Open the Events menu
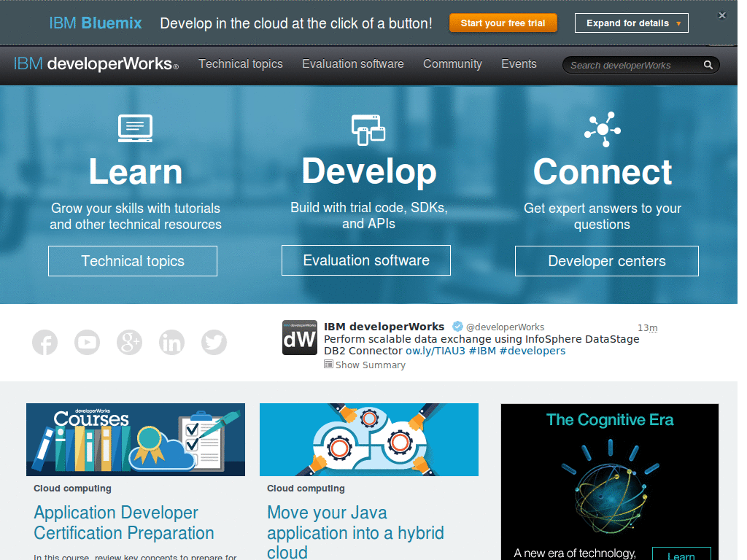The image size is (747, 560). [x=519, y=64]
